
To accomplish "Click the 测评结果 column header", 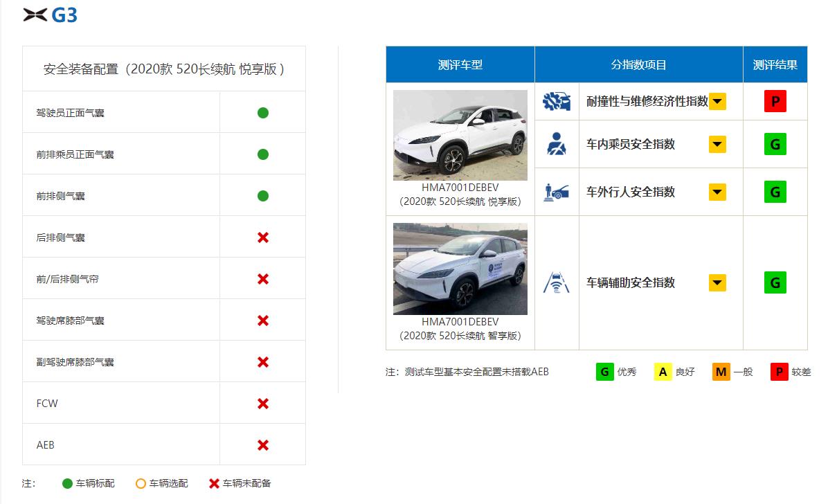I will [x=775, y=64].
